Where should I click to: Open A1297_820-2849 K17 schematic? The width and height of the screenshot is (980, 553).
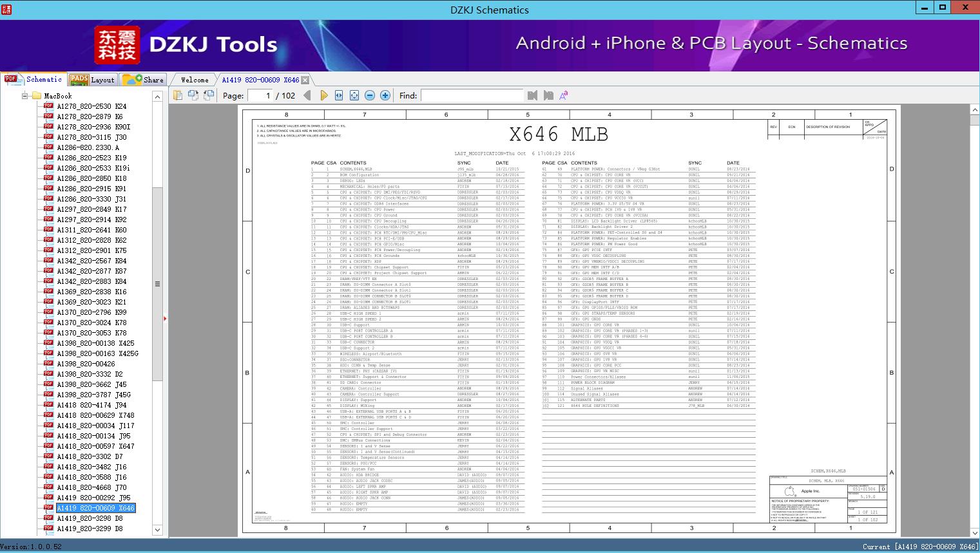coord(91,209)
